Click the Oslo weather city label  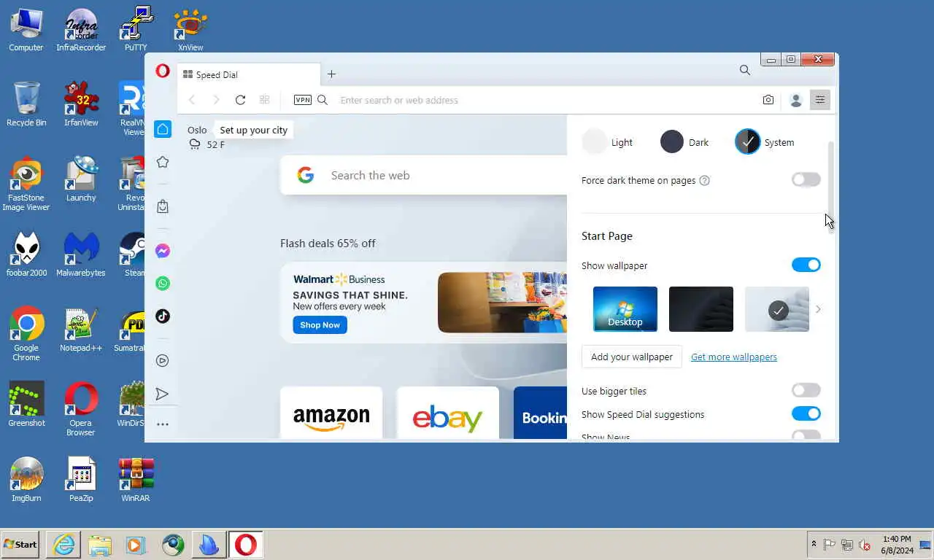coord(197,130)
